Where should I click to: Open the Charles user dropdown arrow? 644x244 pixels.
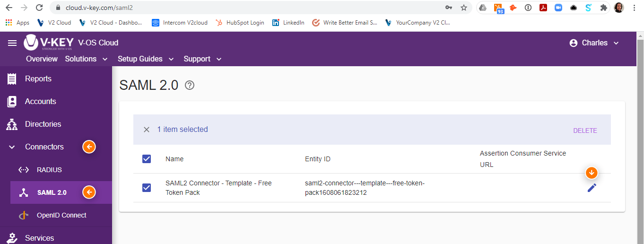click(x=616, y=43)
